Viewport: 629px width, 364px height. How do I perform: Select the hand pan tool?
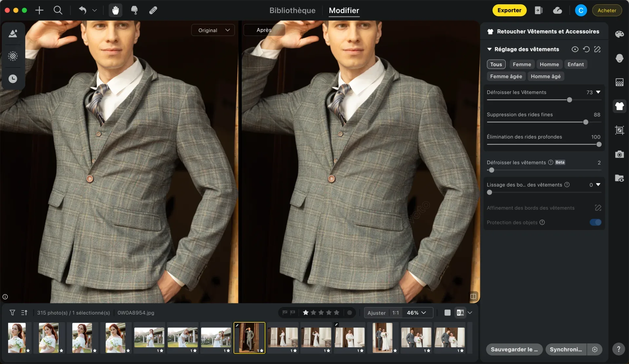pyautogui.click(x=115, y=10)
